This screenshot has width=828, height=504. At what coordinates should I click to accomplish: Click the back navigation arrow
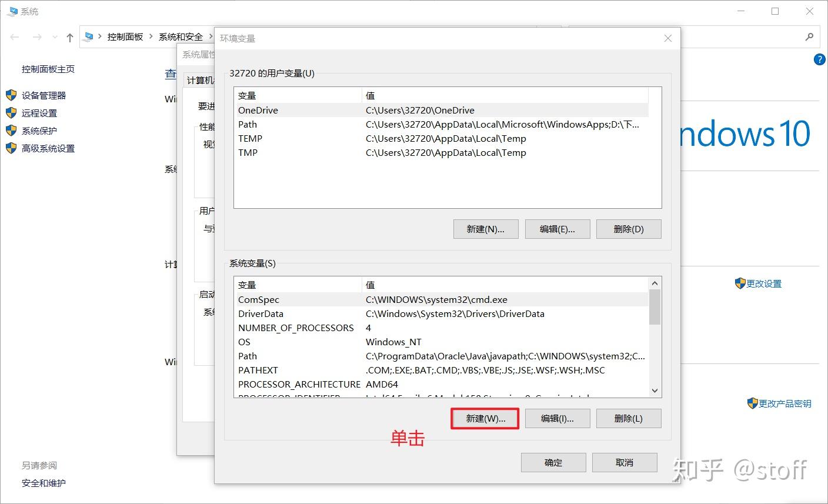[14, 37]
